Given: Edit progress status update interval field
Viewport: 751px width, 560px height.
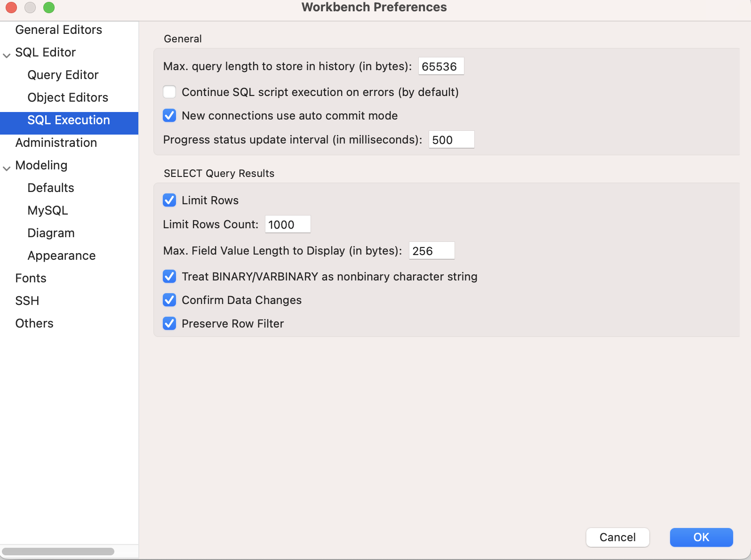Looking at the screenshot, I should click(x=451, y=140).
